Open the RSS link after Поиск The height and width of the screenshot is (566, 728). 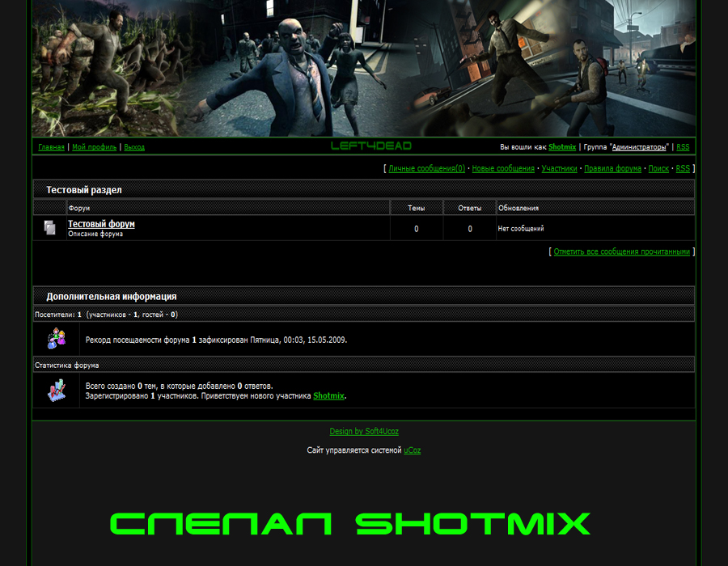point(683,168)
